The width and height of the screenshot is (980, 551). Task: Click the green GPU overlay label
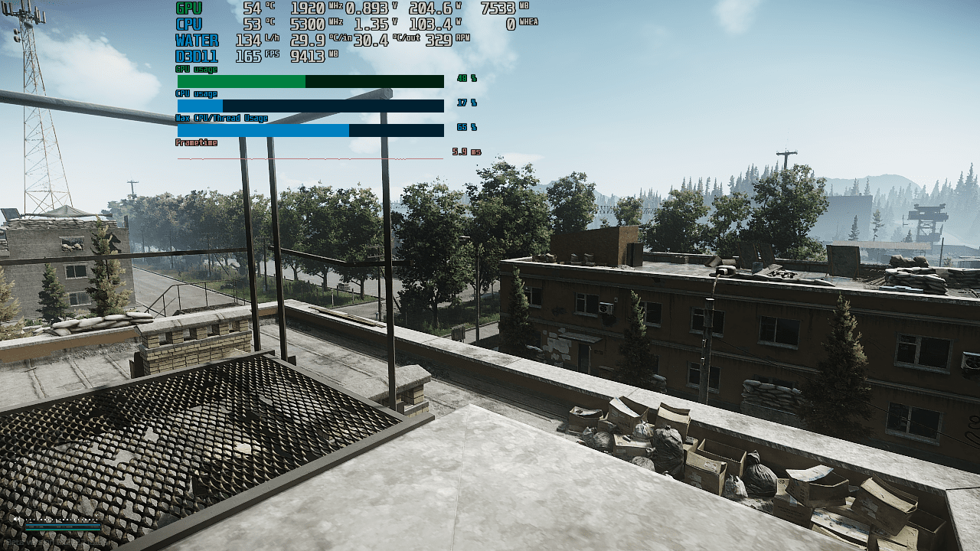(189, 8)
